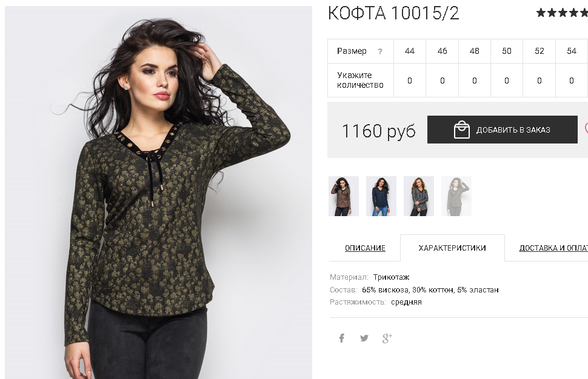Choose the brown blouse color thumbnail

[344, 196]
